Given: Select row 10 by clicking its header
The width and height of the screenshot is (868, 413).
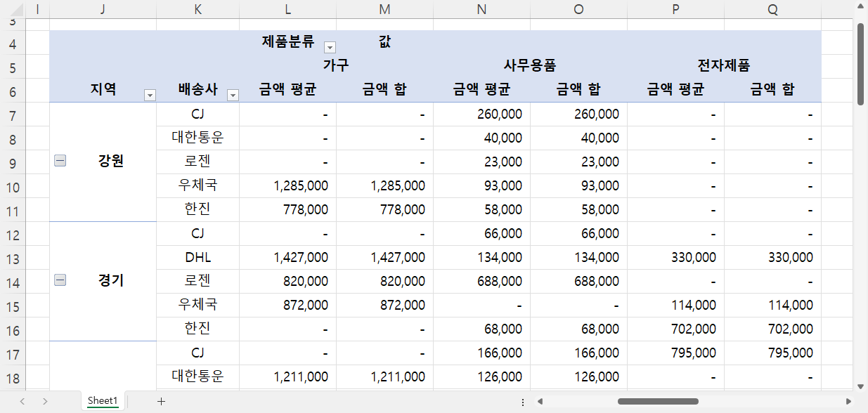Looking at the screenshot, I should point(11,185).
